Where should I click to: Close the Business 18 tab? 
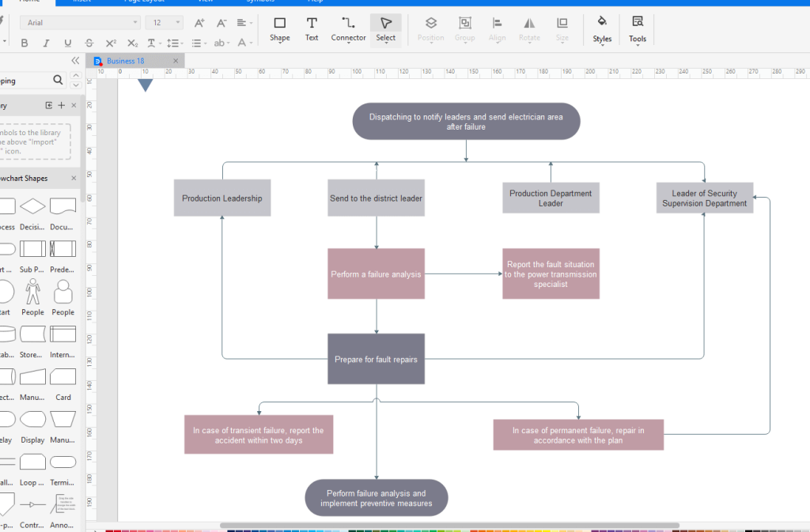click(174, 61)
